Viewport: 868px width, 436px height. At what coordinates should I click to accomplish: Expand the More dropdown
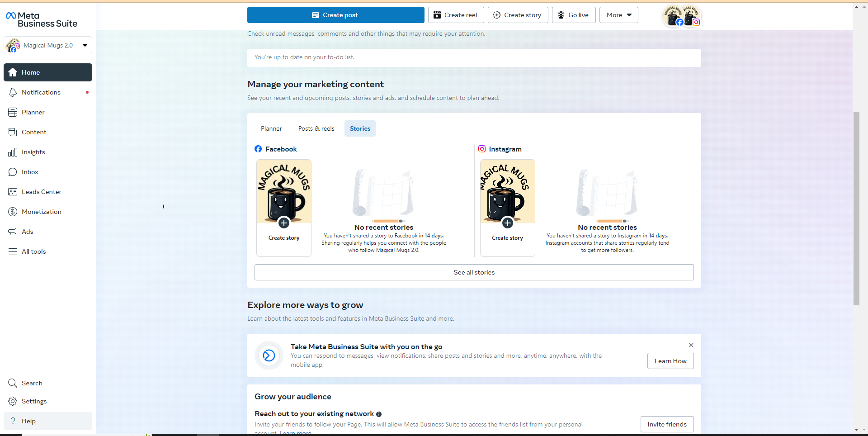[618, 15]
